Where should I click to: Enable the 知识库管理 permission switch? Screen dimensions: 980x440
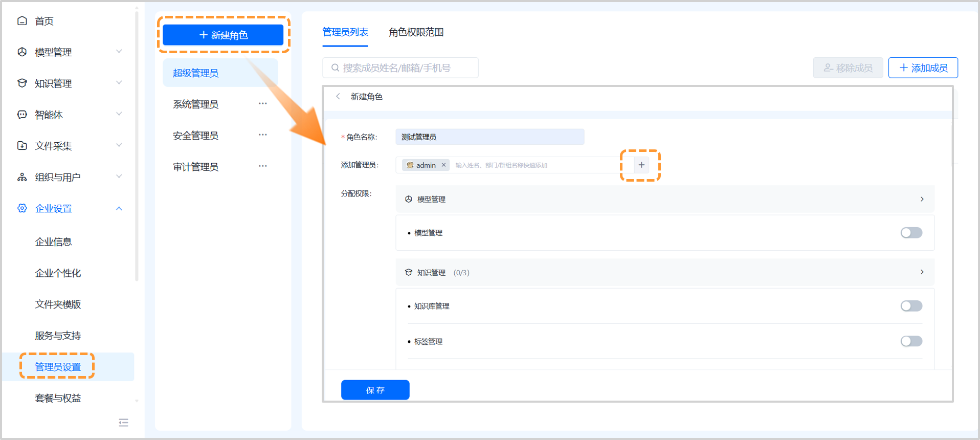click(x=911, y=306)
